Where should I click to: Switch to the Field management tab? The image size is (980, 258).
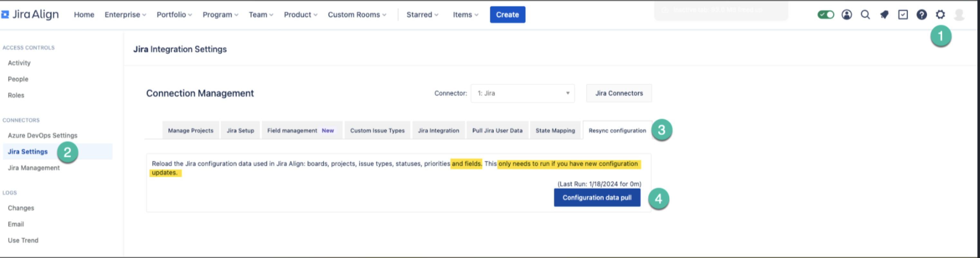(302, 130)
